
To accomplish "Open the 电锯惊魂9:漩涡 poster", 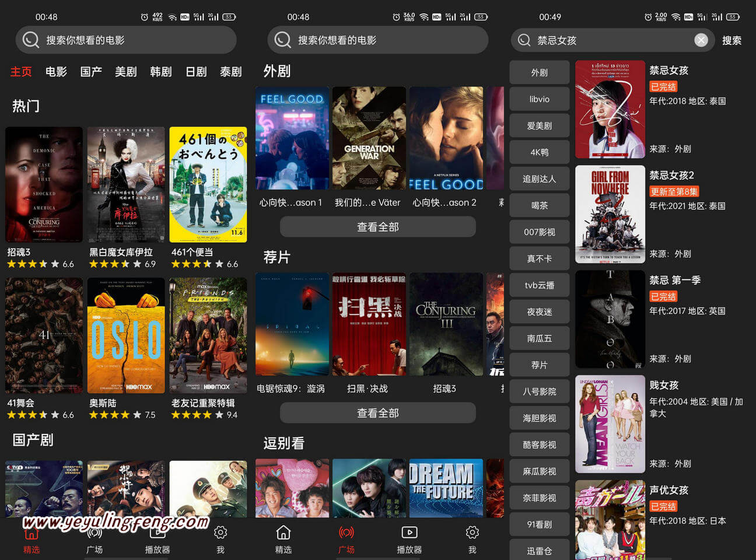I will 292,324.
